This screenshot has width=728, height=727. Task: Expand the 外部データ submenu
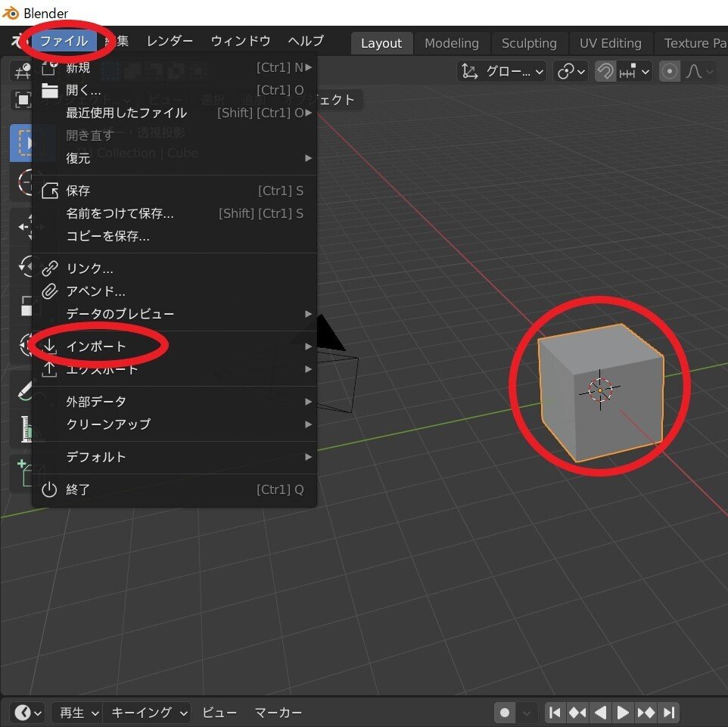pyautogui.click(x=175, y=402)
